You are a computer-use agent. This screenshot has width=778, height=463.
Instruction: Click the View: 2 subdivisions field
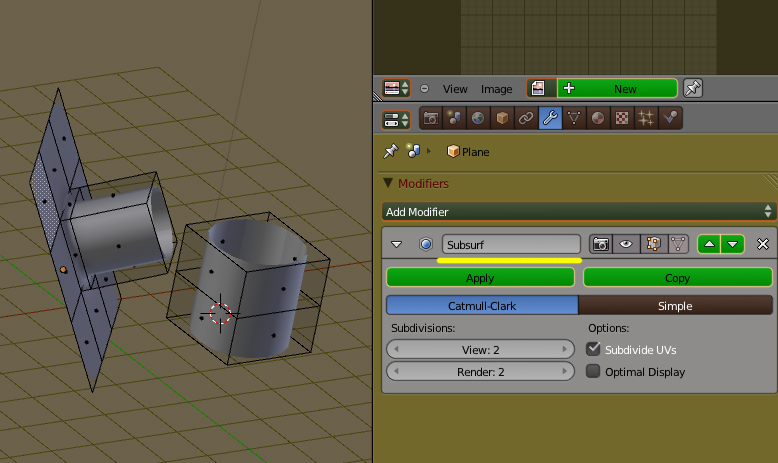pos(480,349)
